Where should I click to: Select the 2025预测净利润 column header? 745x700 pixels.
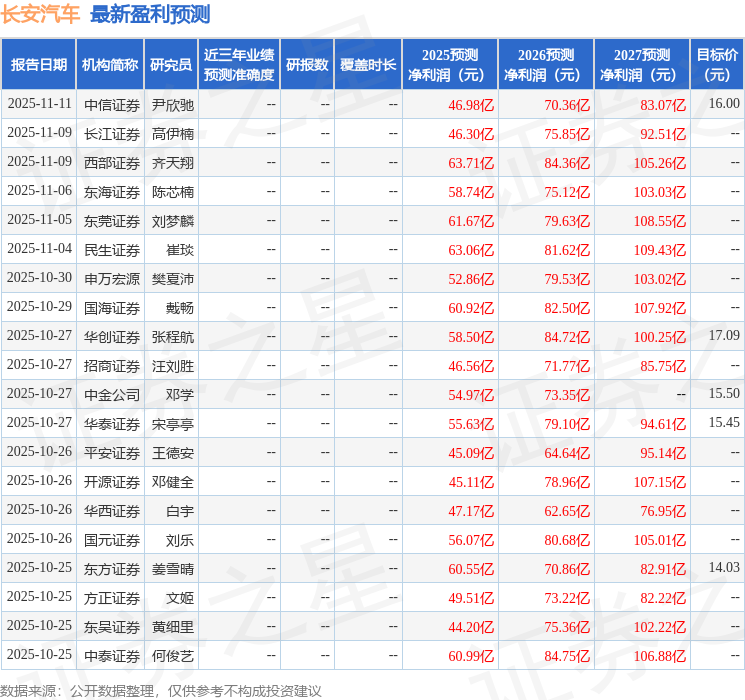(449, 64)
